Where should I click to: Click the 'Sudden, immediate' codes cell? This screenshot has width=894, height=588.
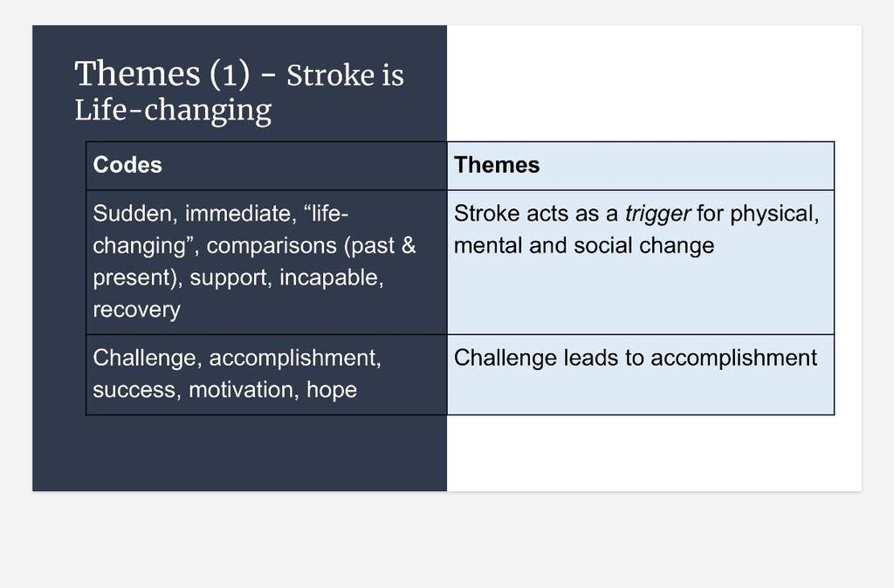(266, 262)
